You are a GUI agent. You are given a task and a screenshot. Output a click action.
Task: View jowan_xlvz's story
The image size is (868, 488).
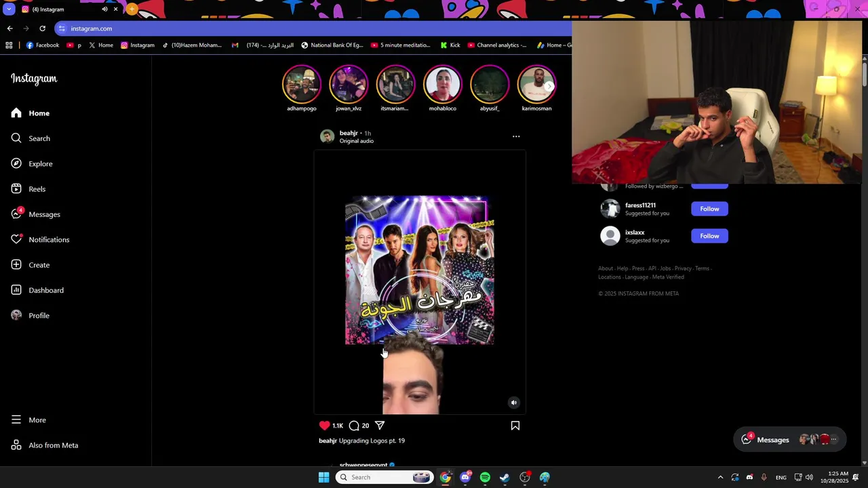click(349, 85)
